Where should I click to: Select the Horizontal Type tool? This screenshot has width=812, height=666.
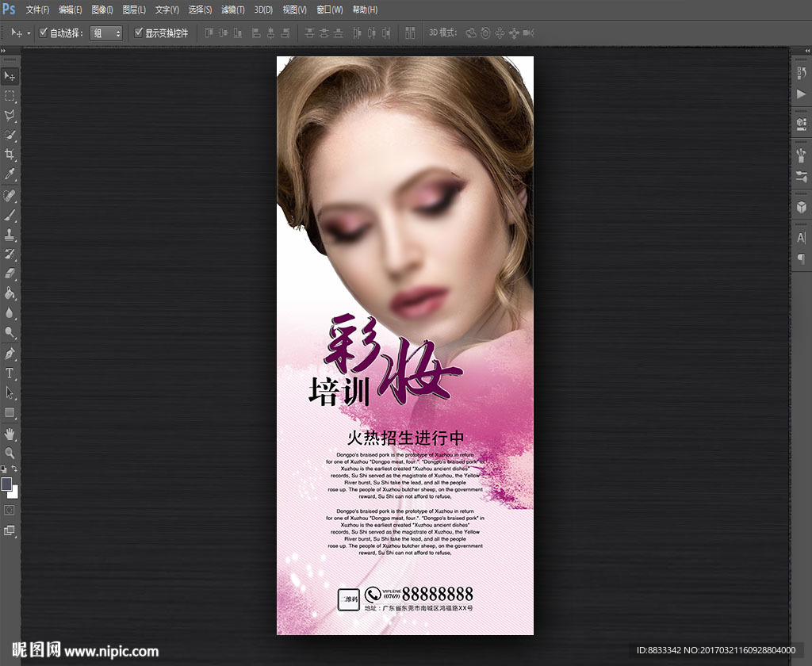[10, 373]
